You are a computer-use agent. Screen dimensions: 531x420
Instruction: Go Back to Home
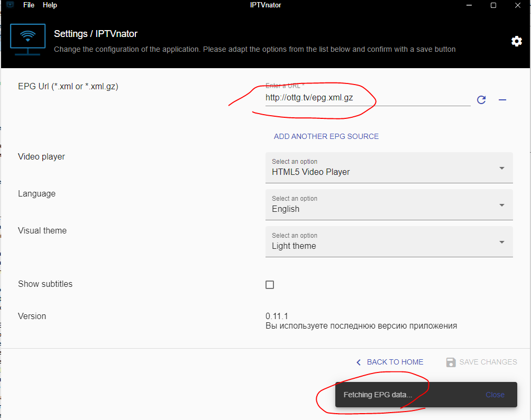(390, 362)
